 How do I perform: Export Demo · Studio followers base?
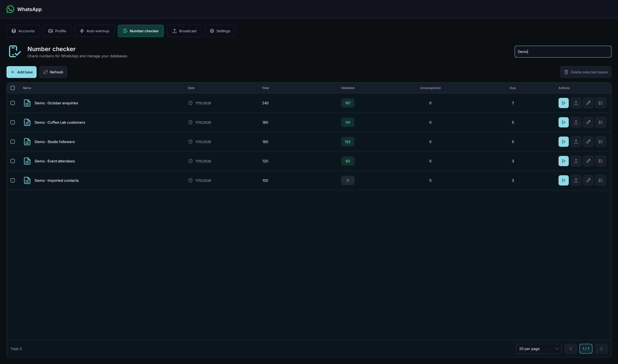click(x=576, y=142)
